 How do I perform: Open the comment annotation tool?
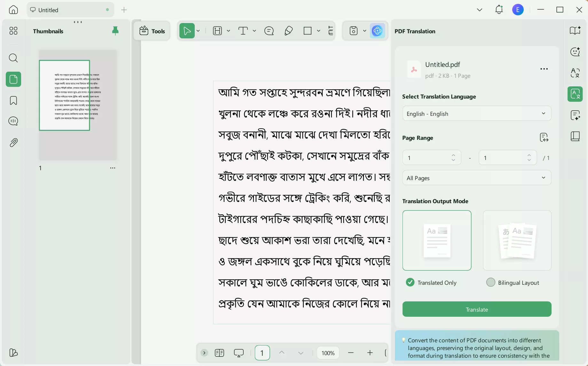tap(269, 31)
